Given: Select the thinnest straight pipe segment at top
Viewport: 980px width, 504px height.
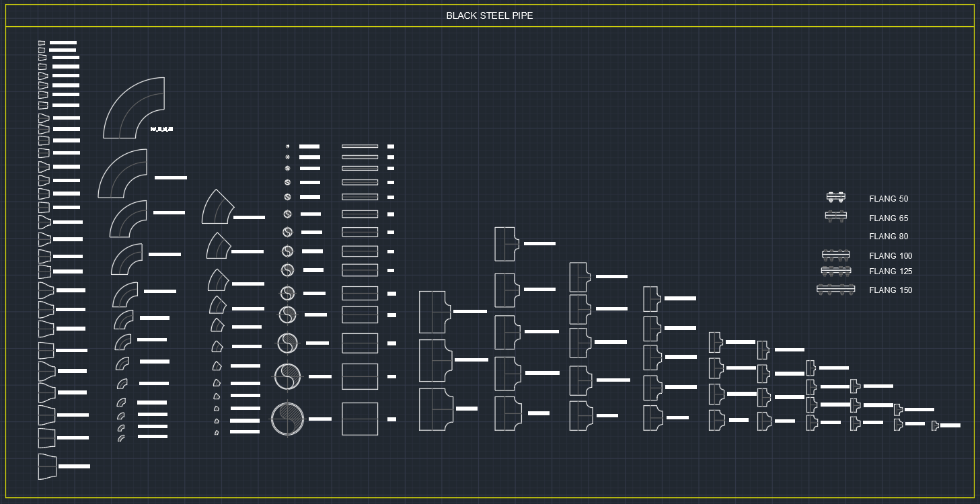Looking at the screenshot, I should click(360, 146).
